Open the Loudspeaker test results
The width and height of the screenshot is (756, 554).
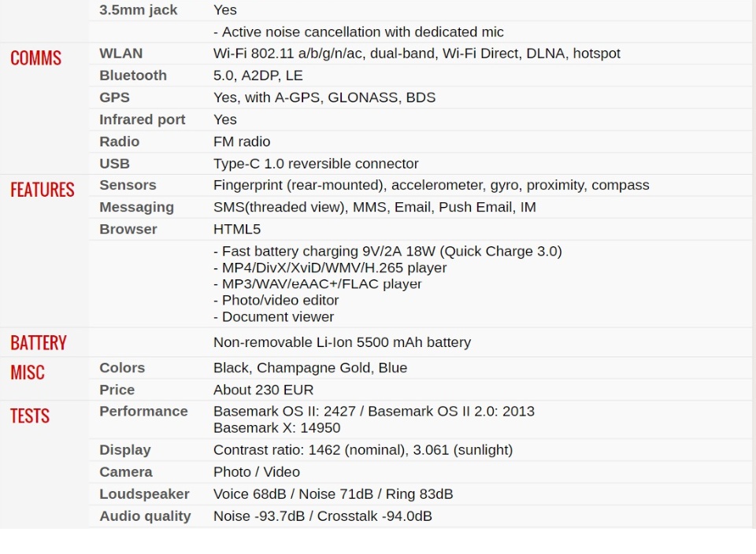144,494
